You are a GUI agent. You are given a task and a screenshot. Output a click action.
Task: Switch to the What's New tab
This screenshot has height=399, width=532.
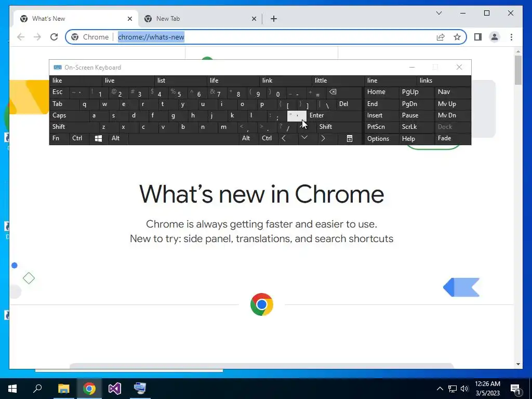pyautogui.click(x=76, y=19)
